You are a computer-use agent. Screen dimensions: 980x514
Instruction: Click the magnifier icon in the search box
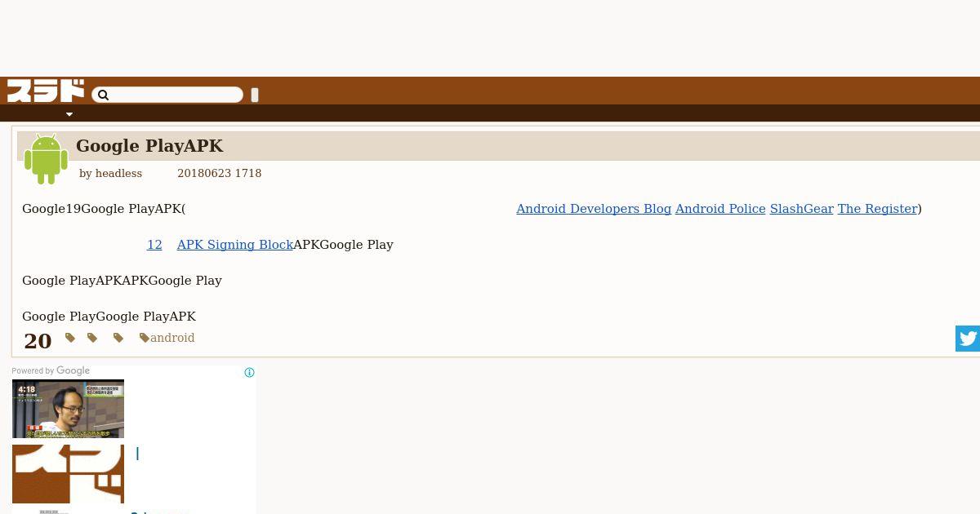pos(103,95)
